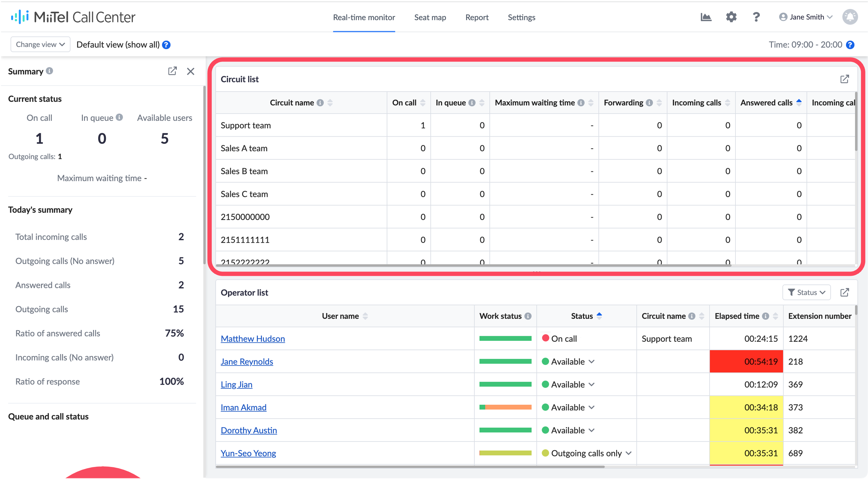Click Jane Reynolds elapsed time 00:54:19
868x479 pixels.
746,362
